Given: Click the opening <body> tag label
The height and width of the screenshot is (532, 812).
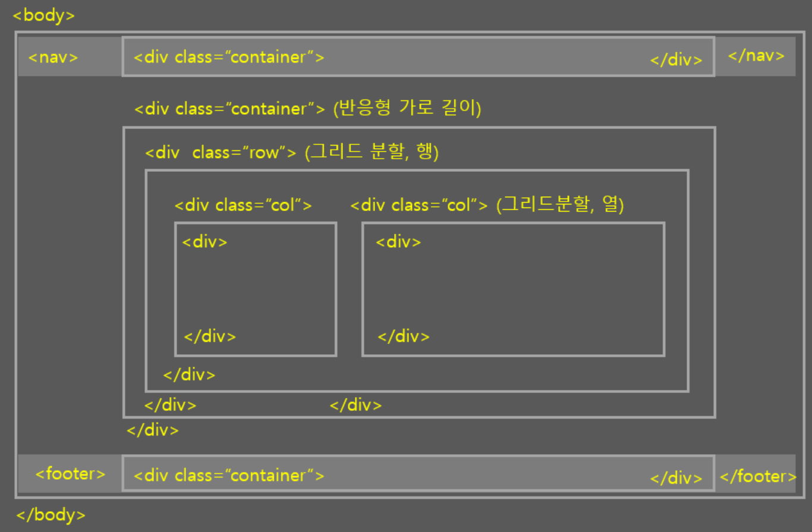Looking at the screenshot, I should click(x=44, y=15).
